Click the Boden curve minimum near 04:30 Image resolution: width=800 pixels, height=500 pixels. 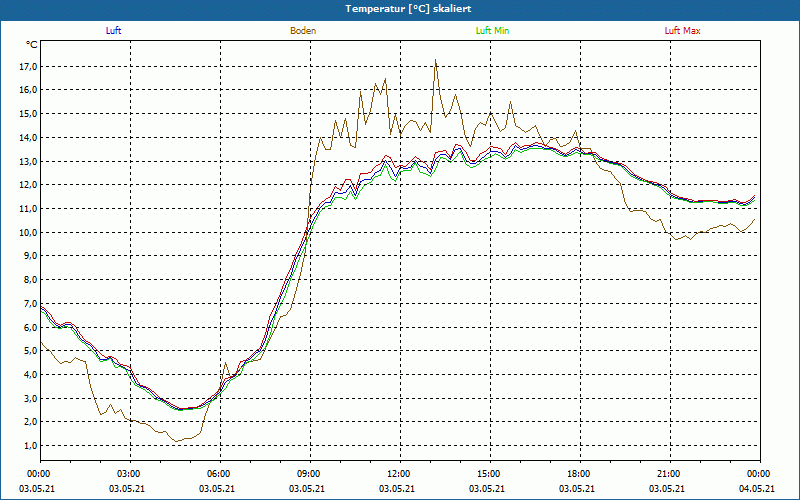[x=177, y=441]
